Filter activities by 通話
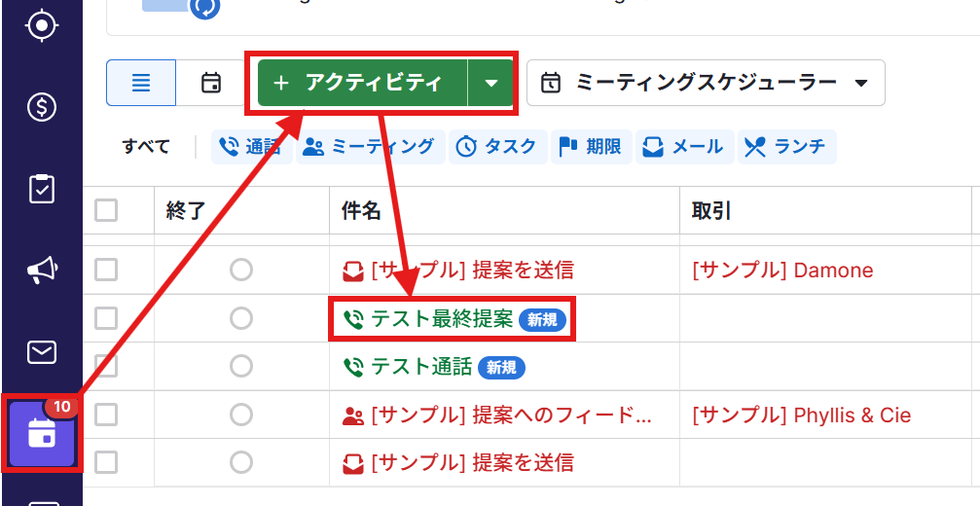Image resolution: width=980 pixels, height=506 pixels. point(251,147)
